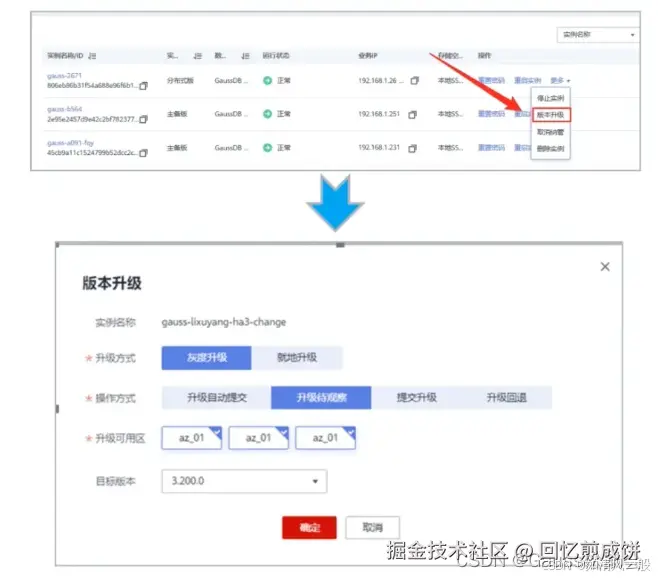Click the 业务IP column header
The width and height of the screenshot is (658, 579).
(368, 55)
